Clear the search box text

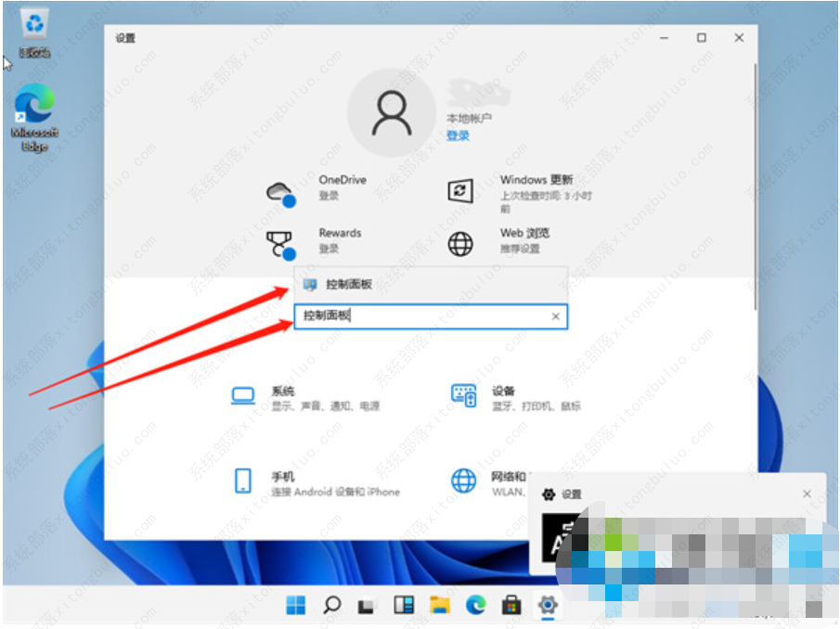555,316
